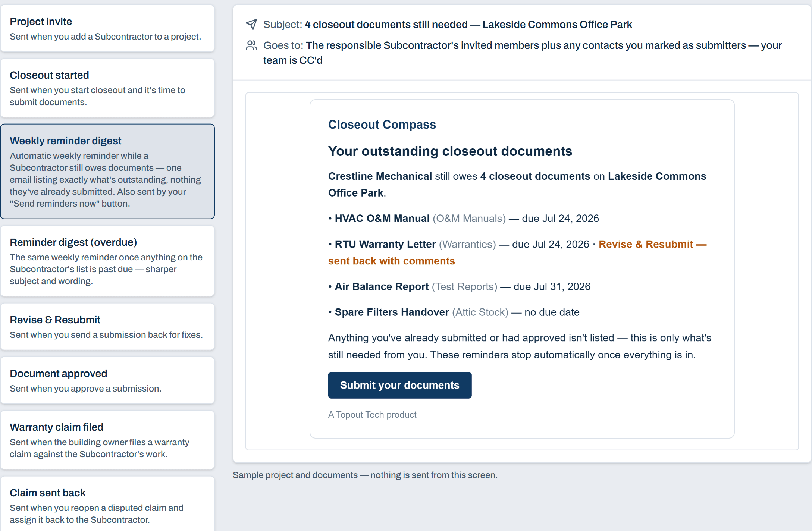Open the Project invite template
The width and height of the screenshot is (812, 531).
(107, 29)
